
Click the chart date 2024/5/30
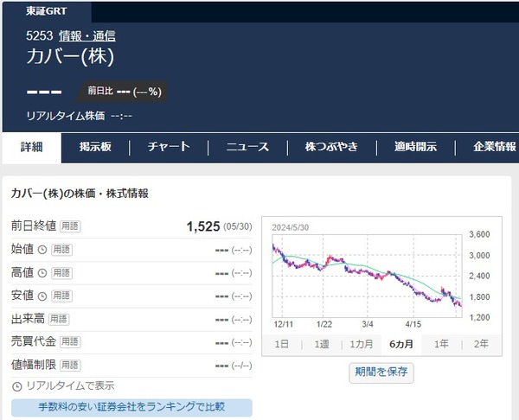(x=291, y=228)
